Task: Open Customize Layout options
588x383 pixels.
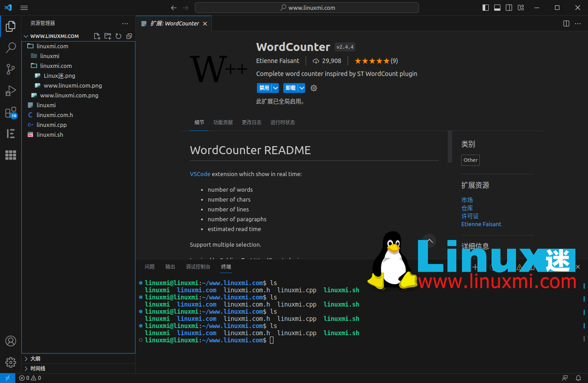Action: click(x=521, y=8)
